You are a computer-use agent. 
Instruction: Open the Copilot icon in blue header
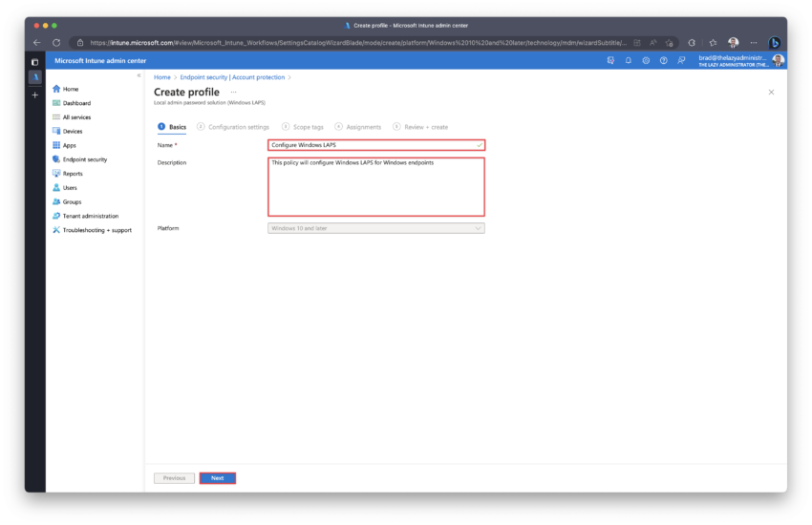point(610,60)
